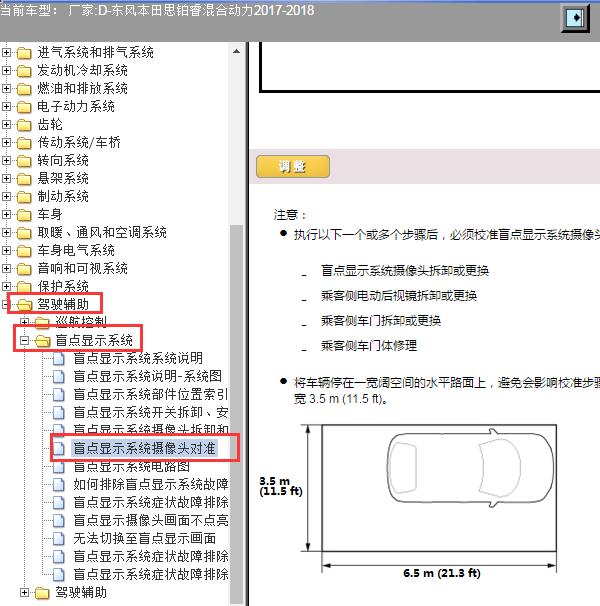Expand the bottom 驾驶辅助 subfolder node

(x=24, y=592)
